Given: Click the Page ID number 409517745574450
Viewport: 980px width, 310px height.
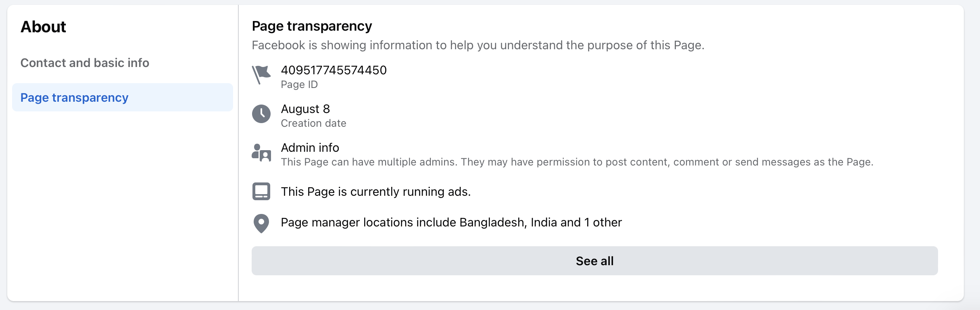Looking at the screenshot, I should [334, 70].
